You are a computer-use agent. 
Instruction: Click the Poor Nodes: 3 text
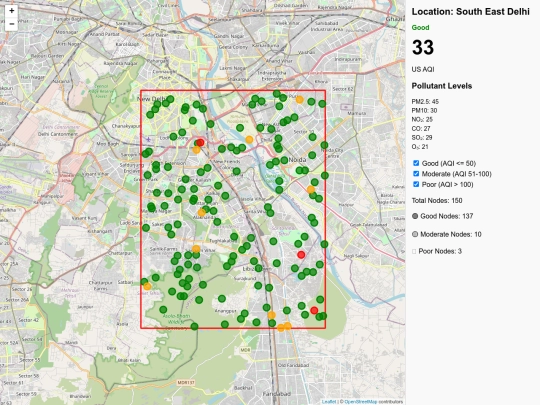tap(440, 251)
